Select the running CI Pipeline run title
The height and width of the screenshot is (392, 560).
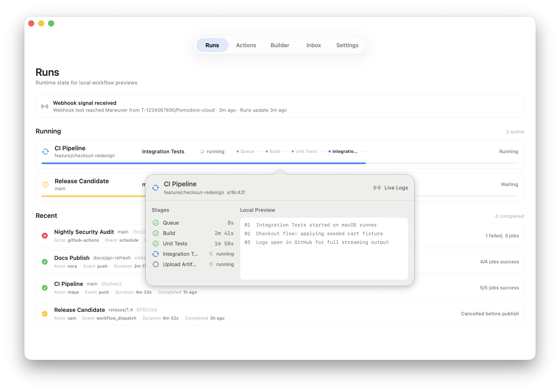click(70, 148)
